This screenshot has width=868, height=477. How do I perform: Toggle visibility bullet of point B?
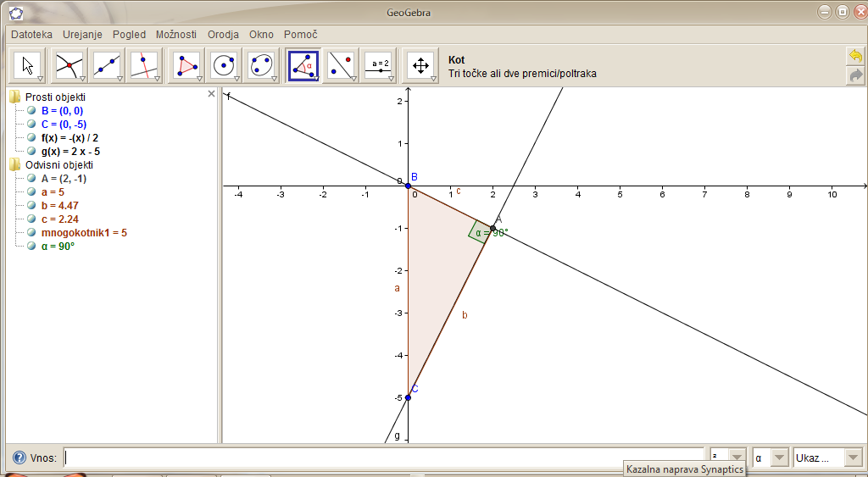coord(31,111)
